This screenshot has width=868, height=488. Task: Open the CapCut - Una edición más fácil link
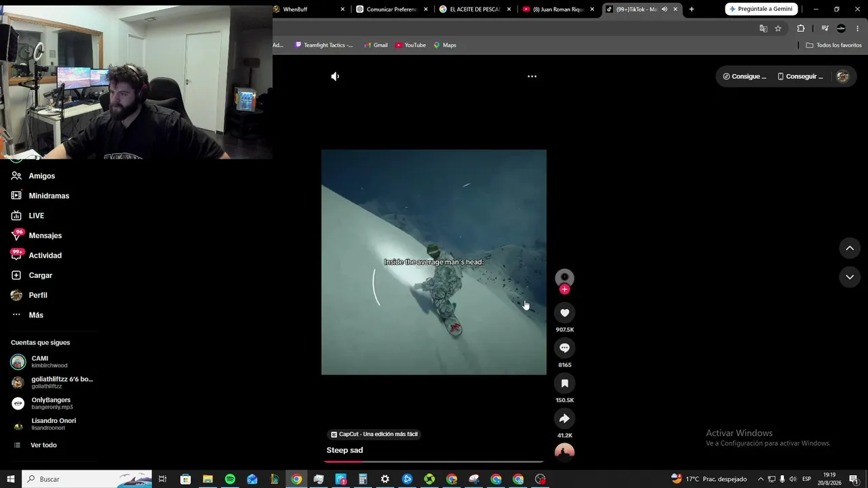pos(374,434)
